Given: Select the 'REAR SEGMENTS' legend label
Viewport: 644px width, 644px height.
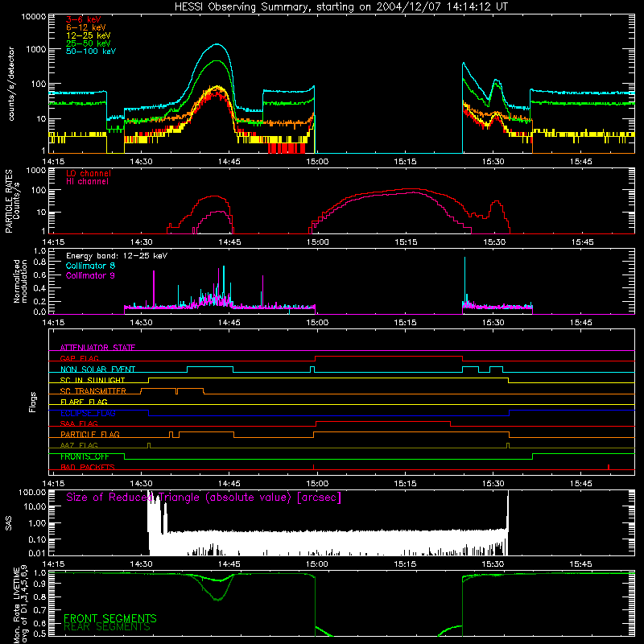Looking at the screenshot, I should tap(107, 627).
